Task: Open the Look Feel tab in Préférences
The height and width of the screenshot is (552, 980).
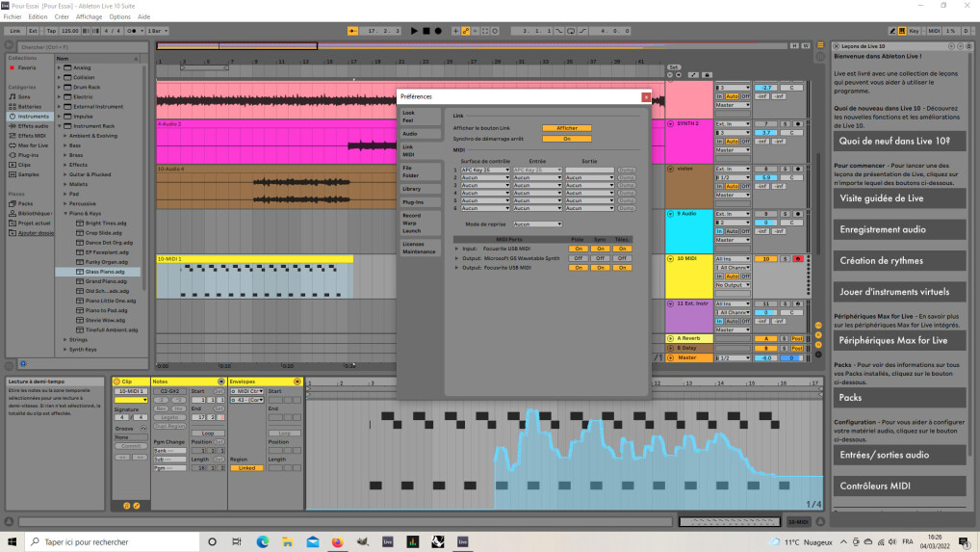Action: [420, 117]
